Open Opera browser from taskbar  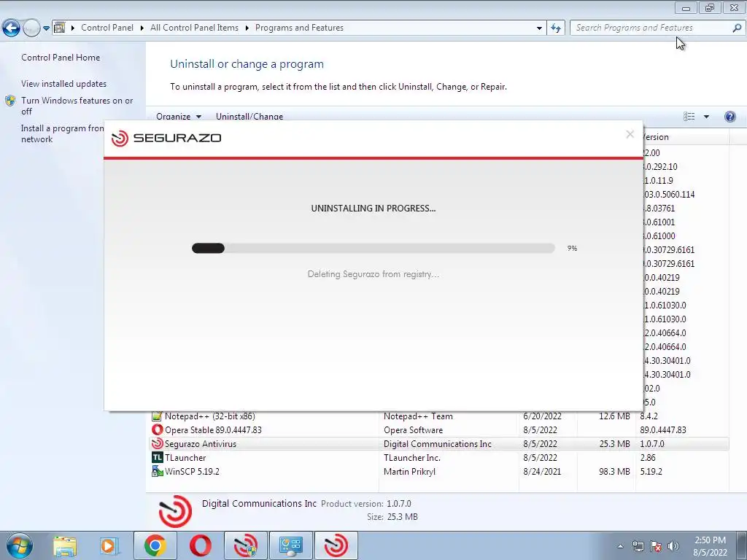(x=201, y=545)
